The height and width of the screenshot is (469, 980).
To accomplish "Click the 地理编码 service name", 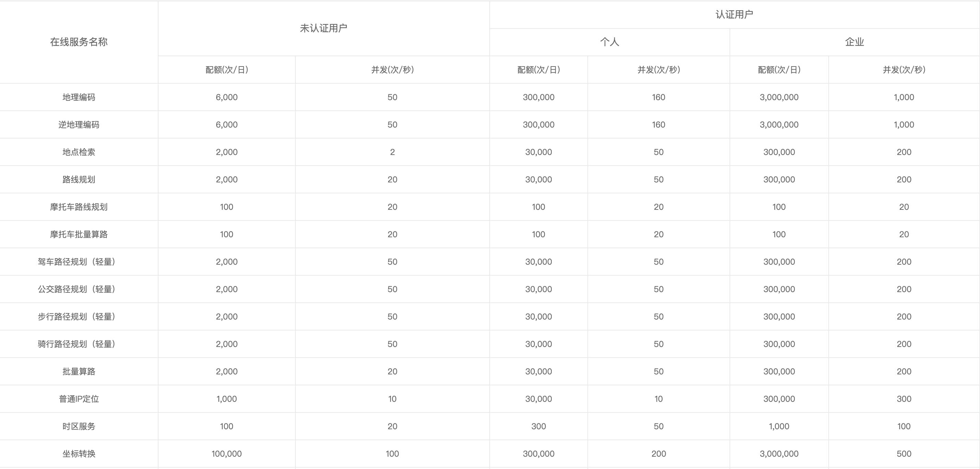I will pyautogui.click(x=79, y=97).
